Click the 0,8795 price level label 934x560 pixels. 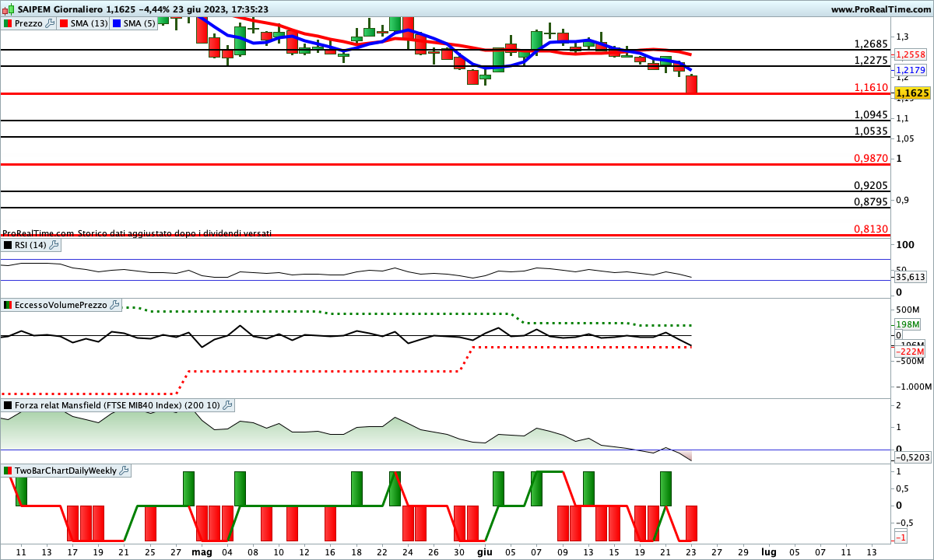871,201
